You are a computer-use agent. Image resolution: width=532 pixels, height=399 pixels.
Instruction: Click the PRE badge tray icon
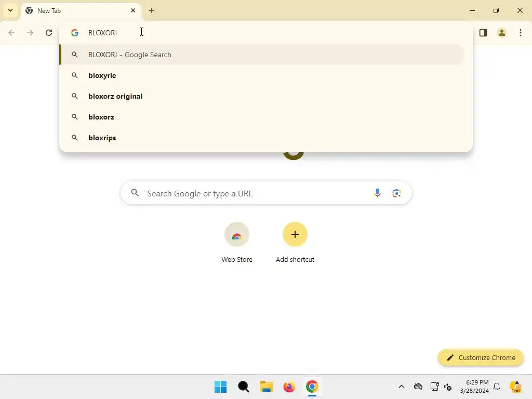pos(515,387)
